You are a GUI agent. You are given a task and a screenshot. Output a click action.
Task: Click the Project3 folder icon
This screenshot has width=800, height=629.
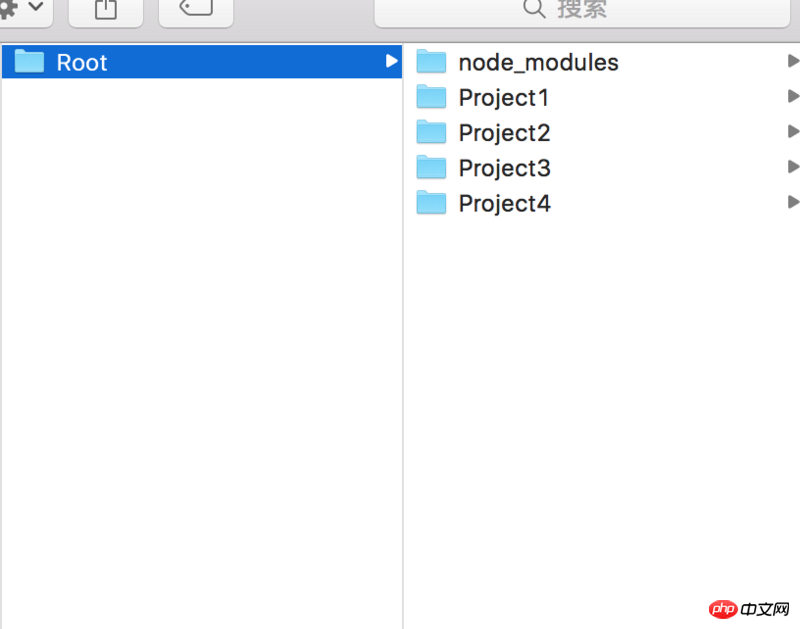(x=431, y=167)
